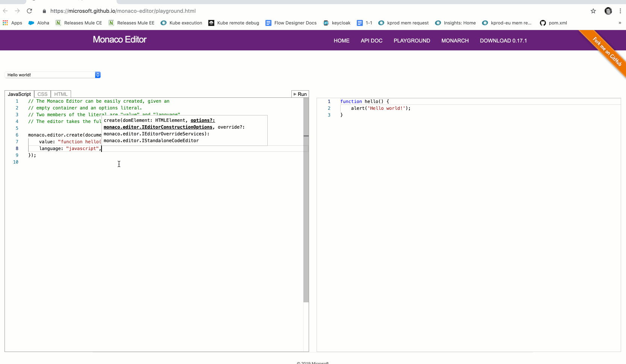Click the Kube execution bookmark icon

pyautogui.click(x=163, y=23)
